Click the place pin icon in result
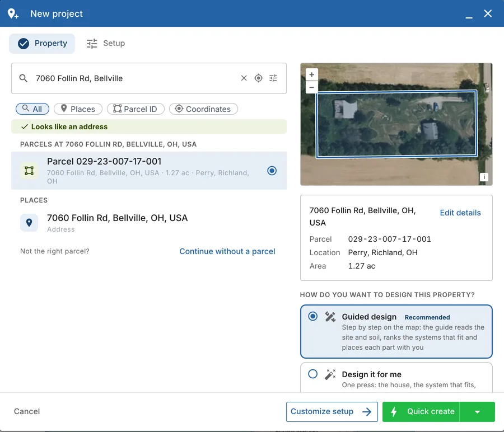Screen dimensions: 504x432 (29, 223)
